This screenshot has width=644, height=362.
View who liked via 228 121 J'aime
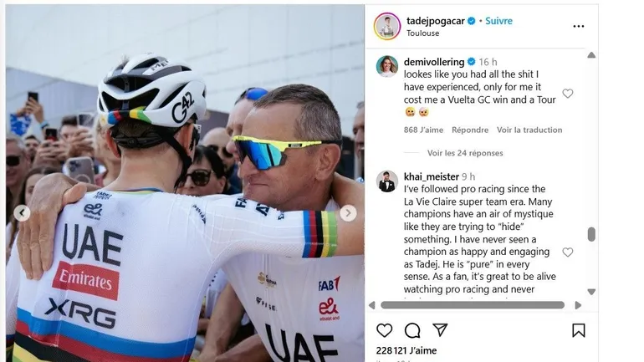coord(407,352)
